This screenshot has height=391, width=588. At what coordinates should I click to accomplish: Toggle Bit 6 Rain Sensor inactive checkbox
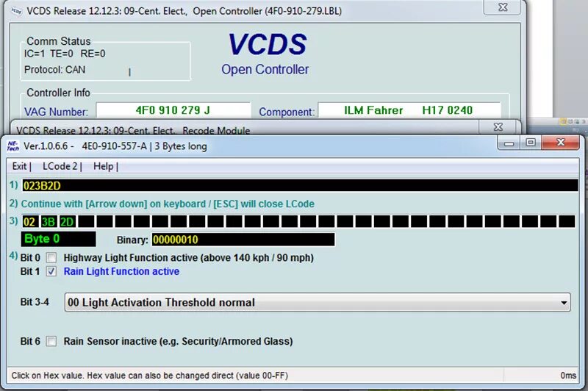pos(51,341)
